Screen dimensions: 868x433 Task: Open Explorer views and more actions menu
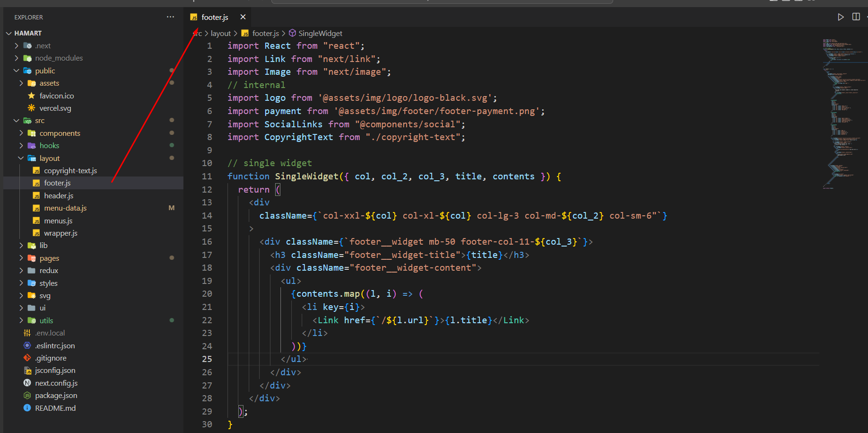point(170,17)
